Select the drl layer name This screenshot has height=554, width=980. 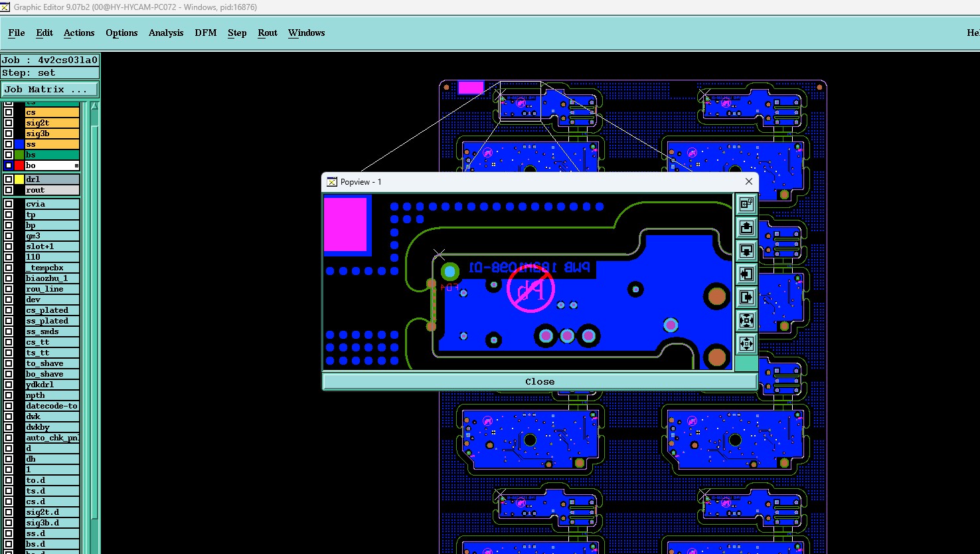[52, 179]
